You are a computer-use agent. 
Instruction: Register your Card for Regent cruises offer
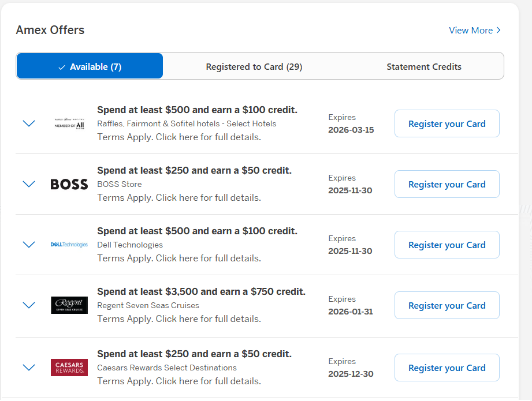click(447, 305)
